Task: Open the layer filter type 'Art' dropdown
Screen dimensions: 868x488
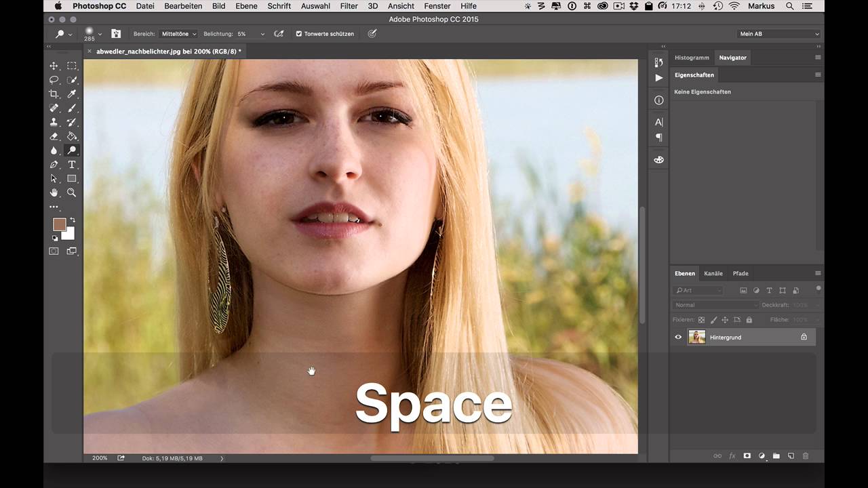Action: (x=698, y=290)
